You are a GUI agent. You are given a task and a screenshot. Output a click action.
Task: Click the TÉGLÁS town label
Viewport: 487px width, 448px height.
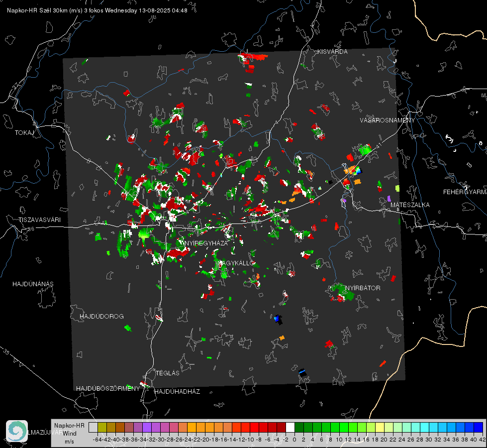coord(168,373)
